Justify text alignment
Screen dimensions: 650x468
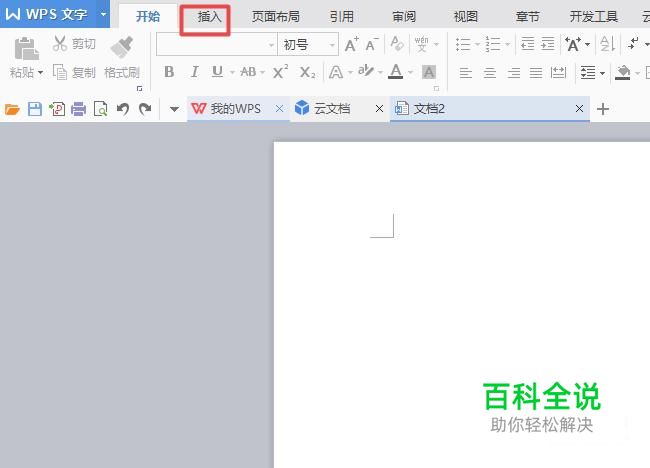(536, 73)
